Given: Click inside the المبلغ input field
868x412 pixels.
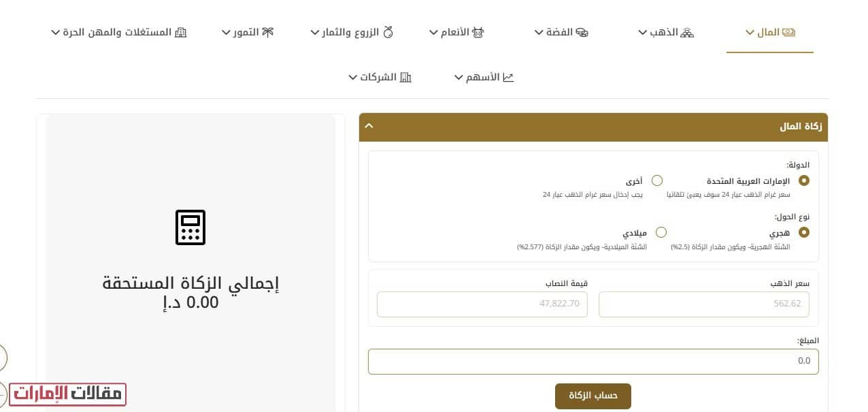Looking at the screenshot, I should coord(593,361).
